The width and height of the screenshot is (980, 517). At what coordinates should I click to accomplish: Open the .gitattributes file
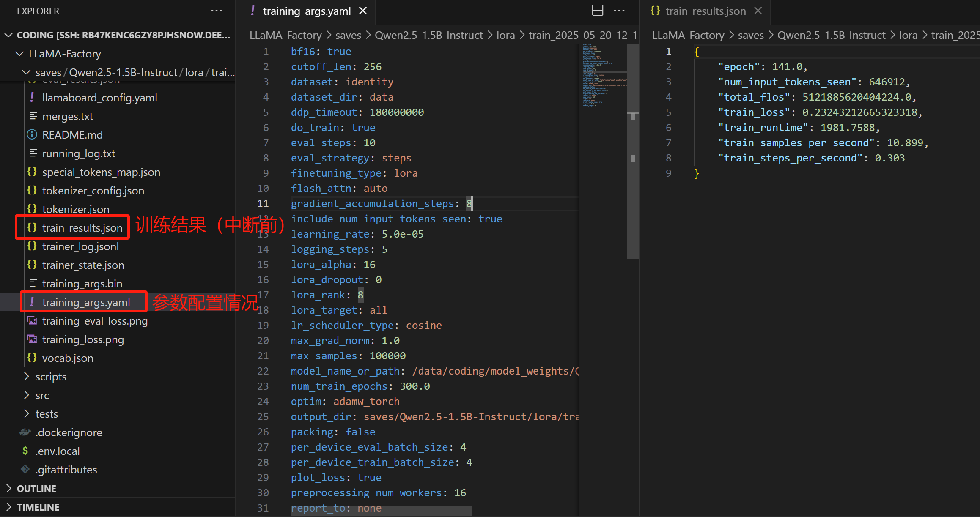(x=66, y=470)
